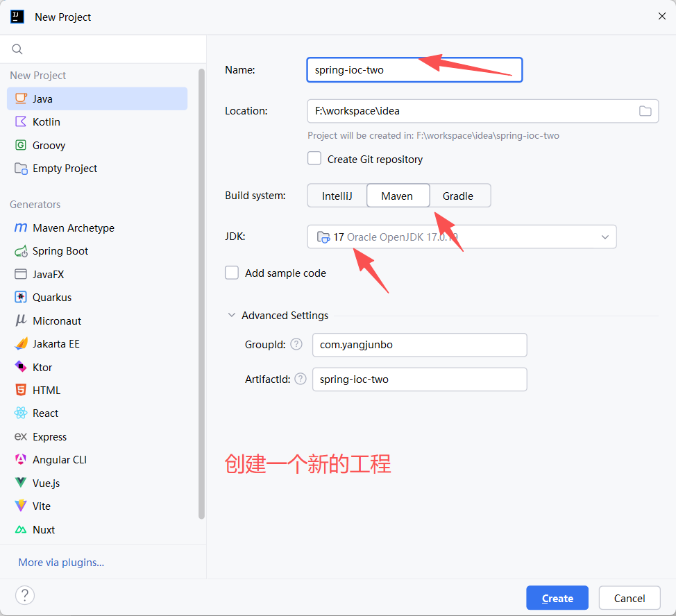
Task: Open GroupId help question mark
Action: [x=296, y=344]
